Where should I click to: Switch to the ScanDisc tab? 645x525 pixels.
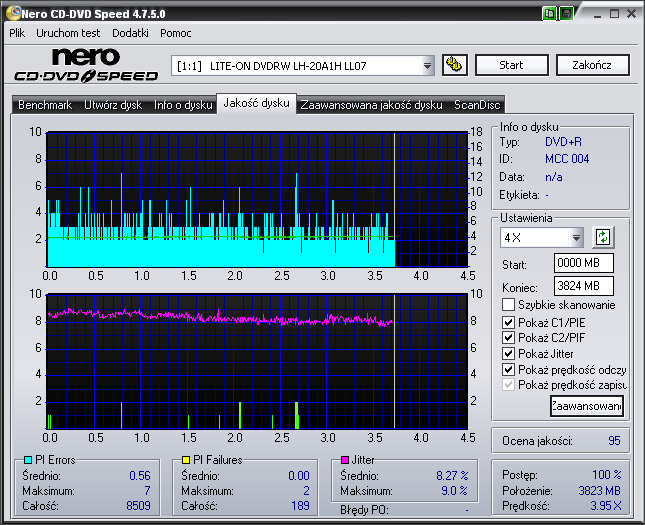(477, 105)
